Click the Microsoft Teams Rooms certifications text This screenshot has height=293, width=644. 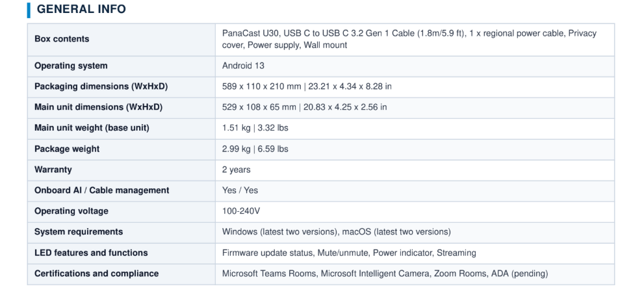click(x=269, y=274)
